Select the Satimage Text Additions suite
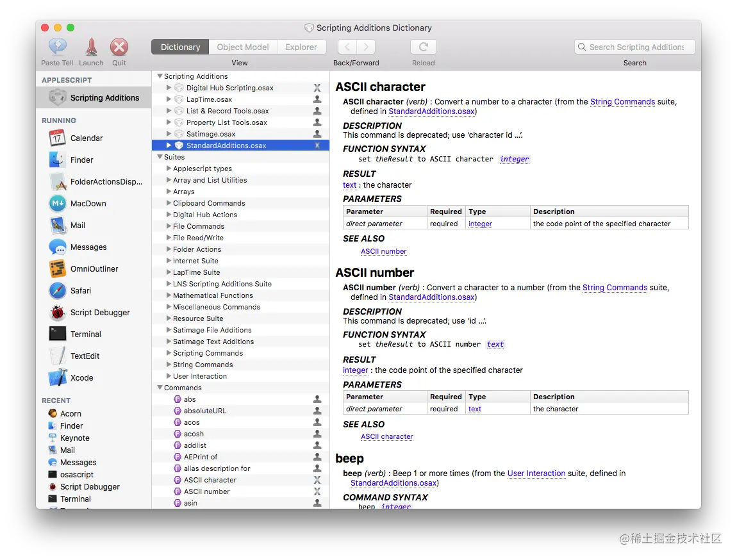 point(240,342)
